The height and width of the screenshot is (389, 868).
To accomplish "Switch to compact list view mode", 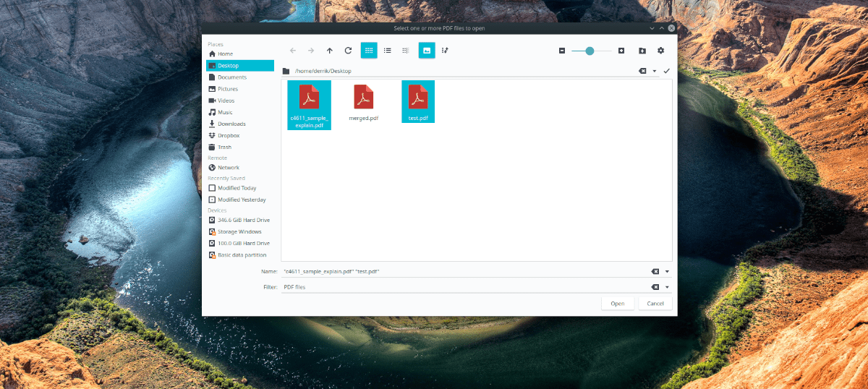I will point(388,51).
